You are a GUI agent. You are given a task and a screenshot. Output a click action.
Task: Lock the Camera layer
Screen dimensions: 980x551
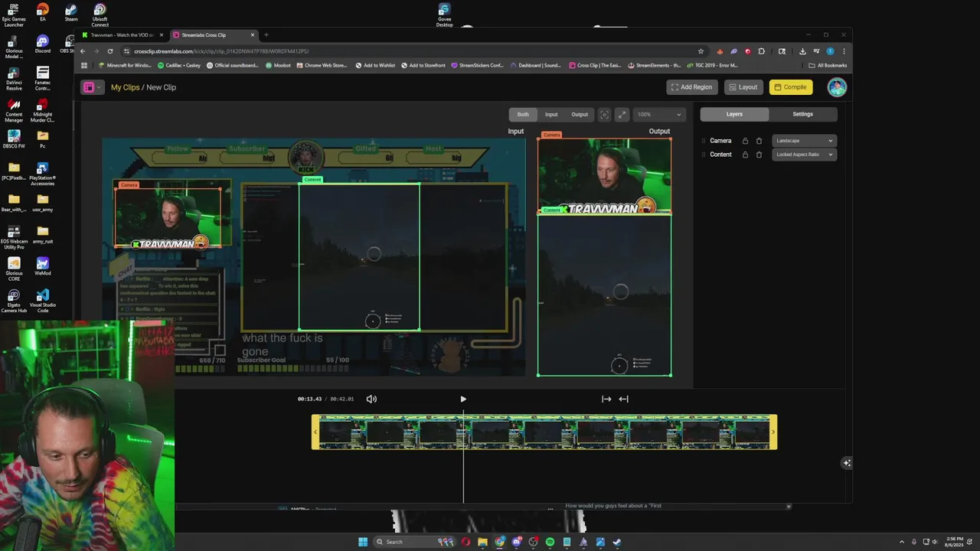point(745,141)
